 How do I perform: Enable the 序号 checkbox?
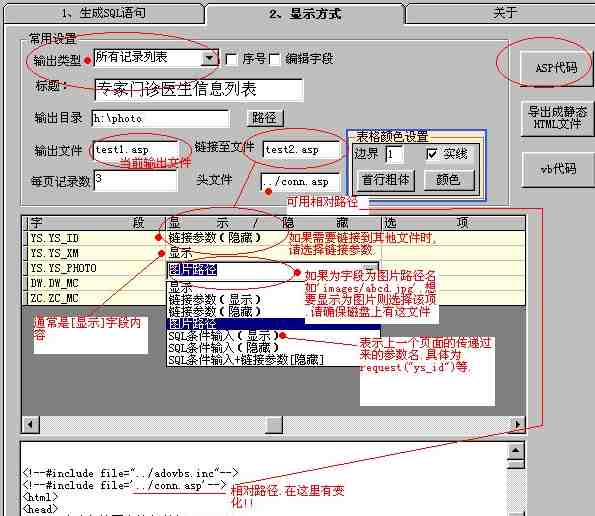[231, 59]
